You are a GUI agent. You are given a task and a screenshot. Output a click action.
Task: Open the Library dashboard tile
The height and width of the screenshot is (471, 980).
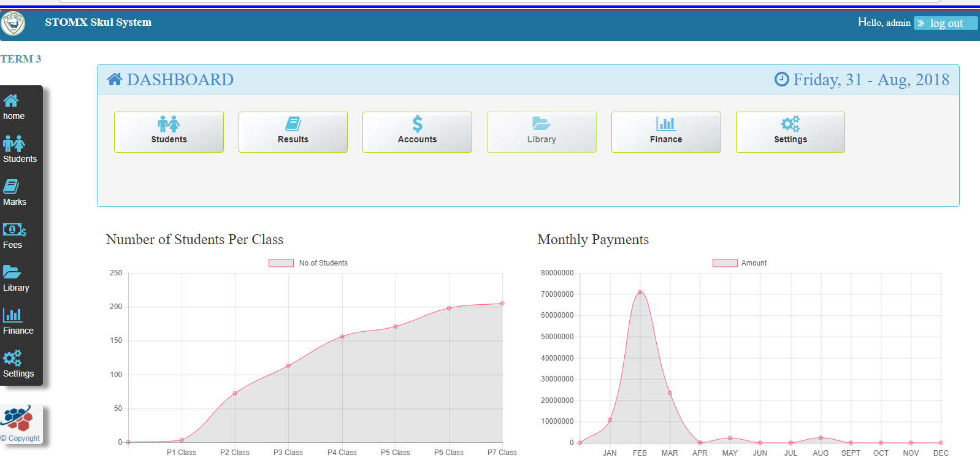[542, 132]
